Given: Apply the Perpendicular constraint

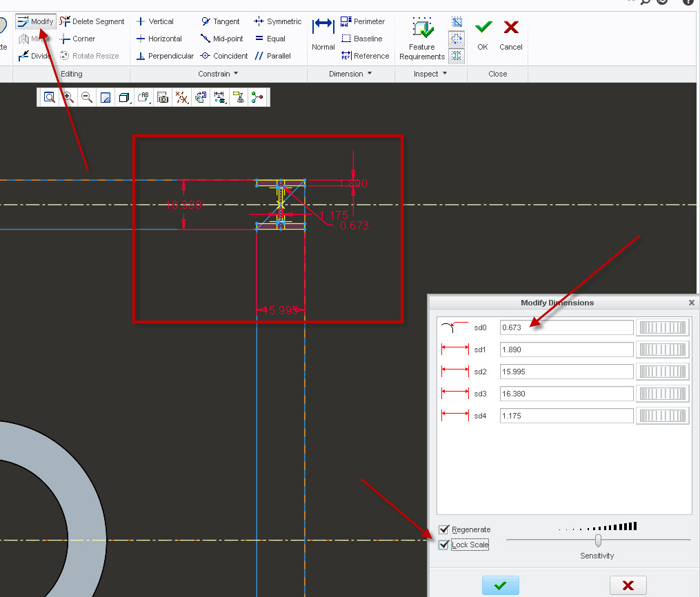Looking at the screenshot, I should [165, 56].
